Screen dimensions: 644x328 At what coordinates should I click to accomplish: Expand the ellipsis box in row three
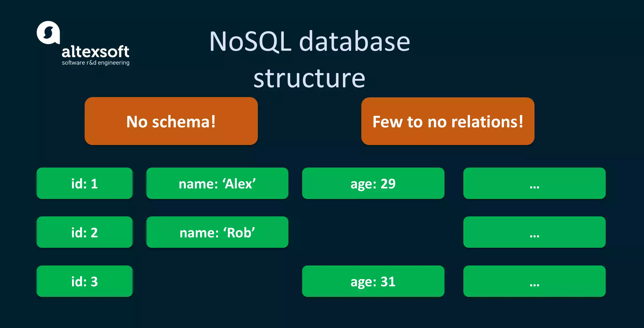pos(535,281)
